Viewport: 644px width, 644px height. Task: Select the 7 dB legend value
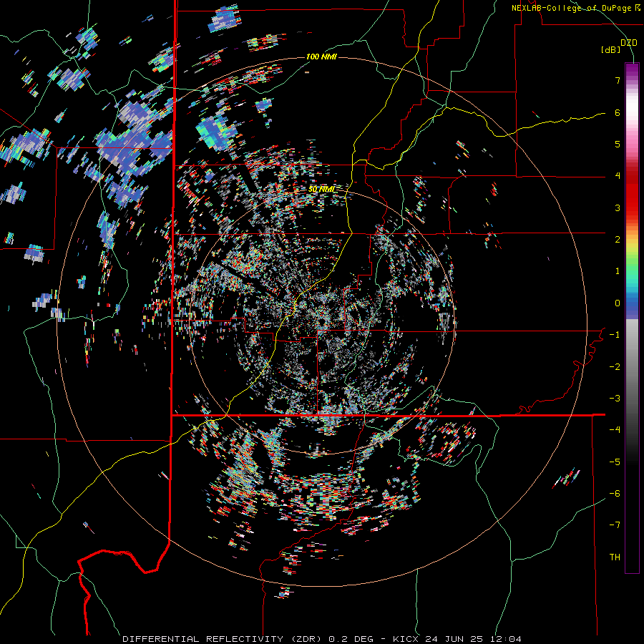pyautogui.click(x=618, y=80)
